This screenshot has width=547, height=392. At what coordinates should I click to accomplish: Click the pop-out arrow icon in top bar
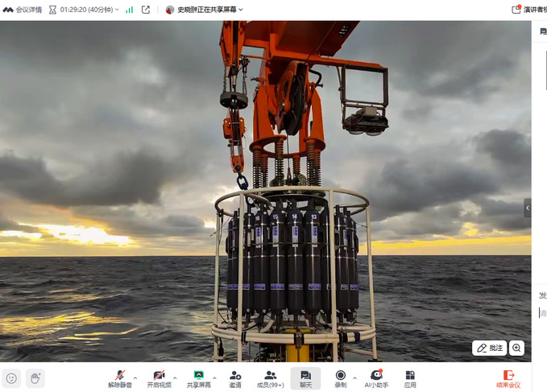[x=146, y=10]
